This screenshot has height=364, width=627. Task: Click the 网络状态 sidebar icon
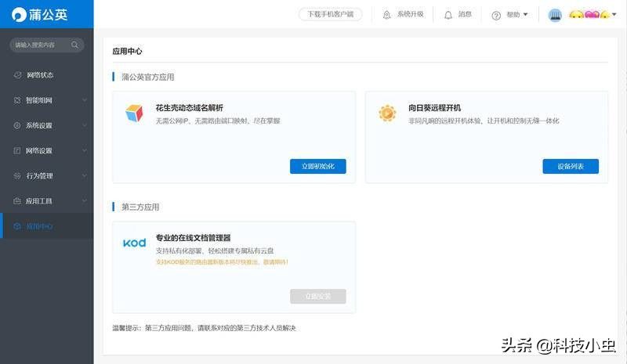(x=17, y=74)
